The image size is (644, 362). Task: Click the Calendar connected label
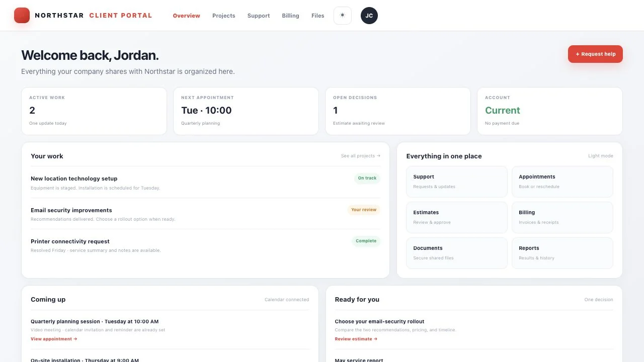pos(287,300)
